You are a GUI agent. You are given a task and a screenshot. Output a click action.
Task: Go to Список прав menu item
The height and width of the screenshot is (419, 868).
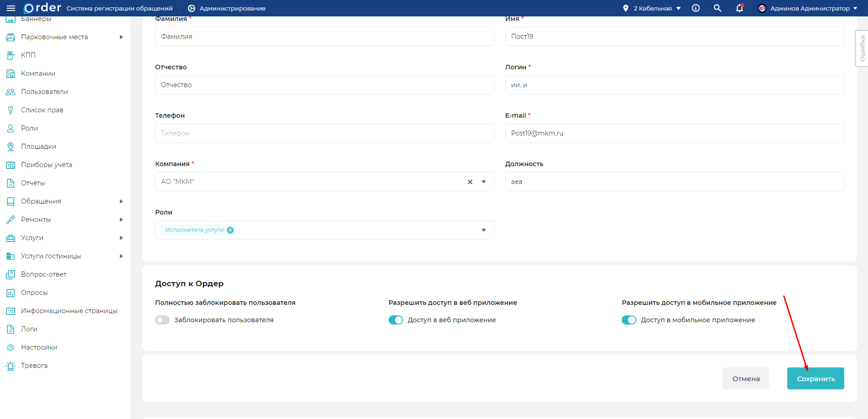pos(42,110)
